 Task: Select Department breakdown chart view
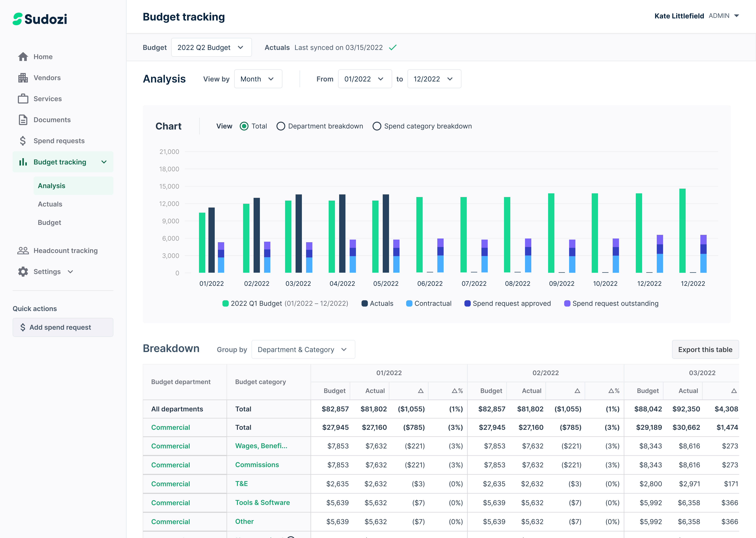pos(281,126)
